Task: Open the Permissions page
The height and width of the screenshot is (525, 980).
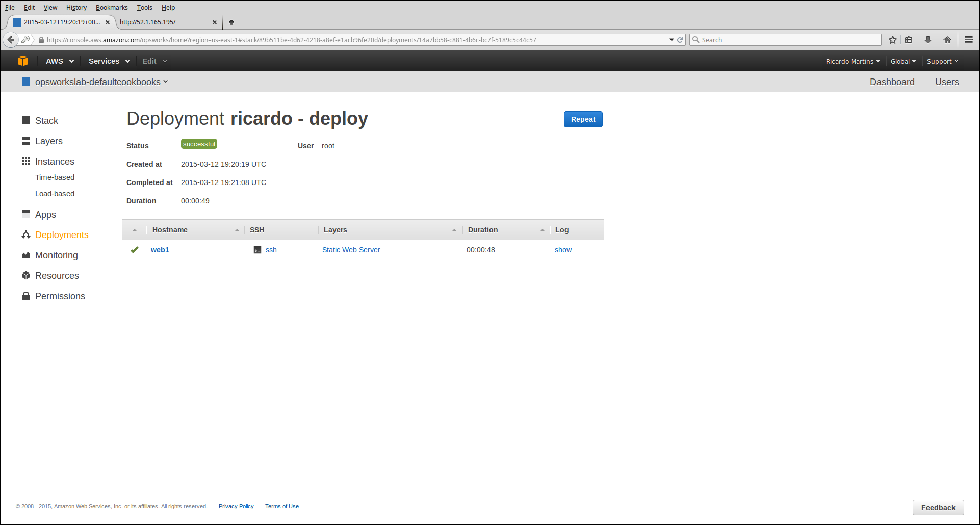Action: click(60, 296)
